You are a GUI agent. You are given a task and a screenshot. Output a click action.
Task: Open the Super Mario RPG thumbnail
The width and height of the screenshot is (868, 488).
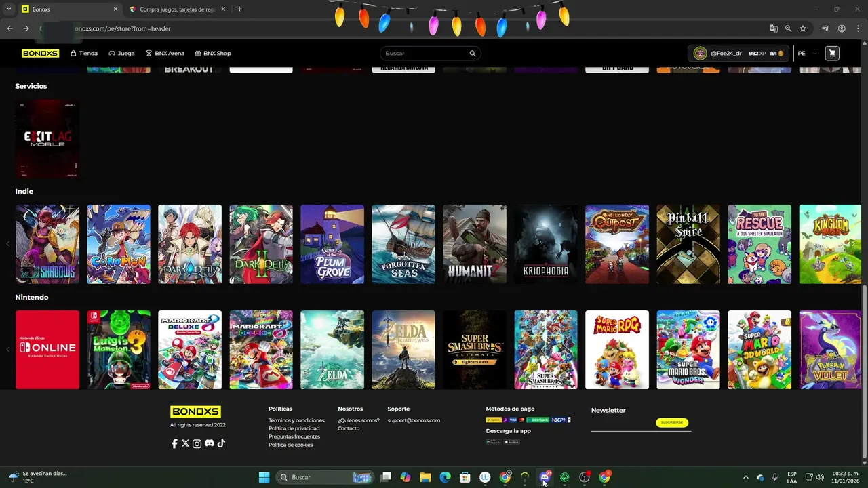pyautogui.click(x=617, y=350)
